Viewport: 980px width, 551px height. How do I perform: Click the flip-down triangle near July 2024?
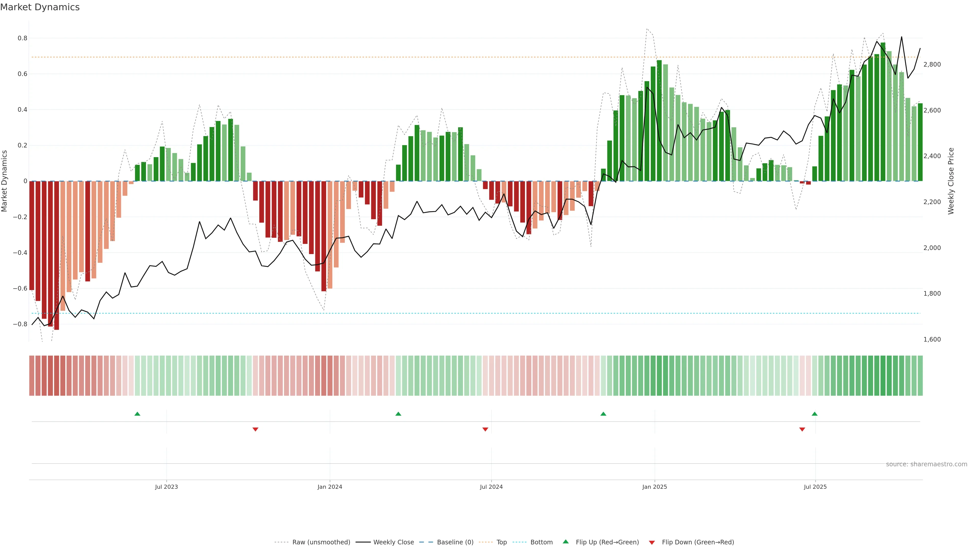[x=485, y=429]
